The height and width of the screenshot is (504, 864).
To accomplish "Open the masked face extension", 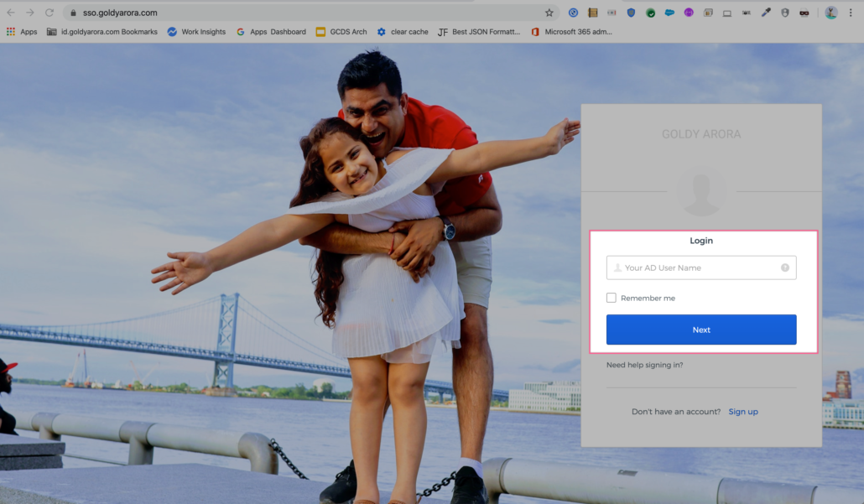I will [804, 13].
